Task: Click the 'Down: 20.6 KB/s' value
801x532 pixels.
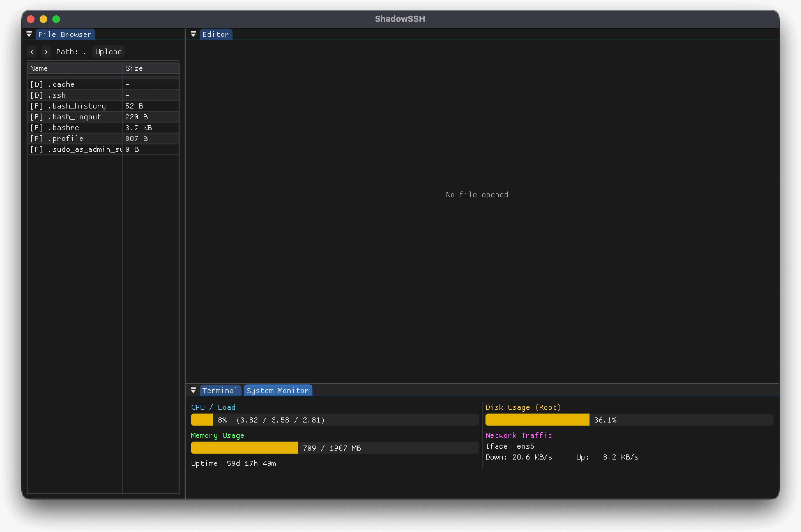Action: coord(519,457)
